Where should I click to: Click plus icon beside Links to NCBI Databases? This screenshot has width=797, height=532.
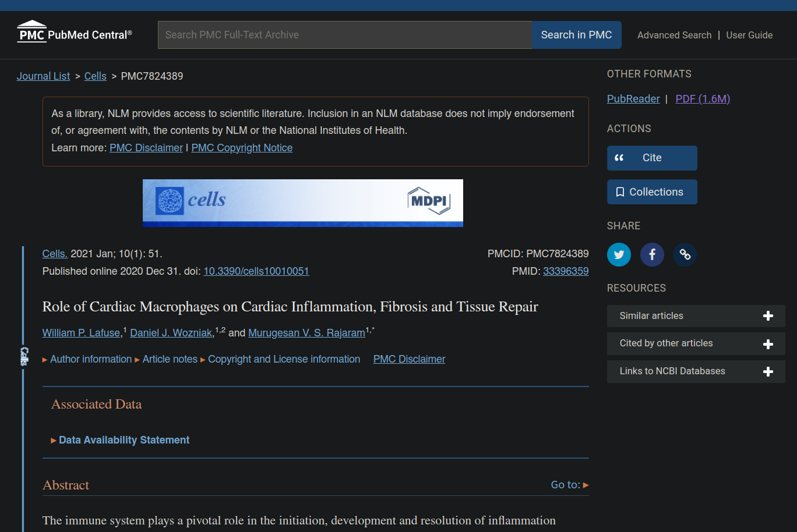coord(768,371)
